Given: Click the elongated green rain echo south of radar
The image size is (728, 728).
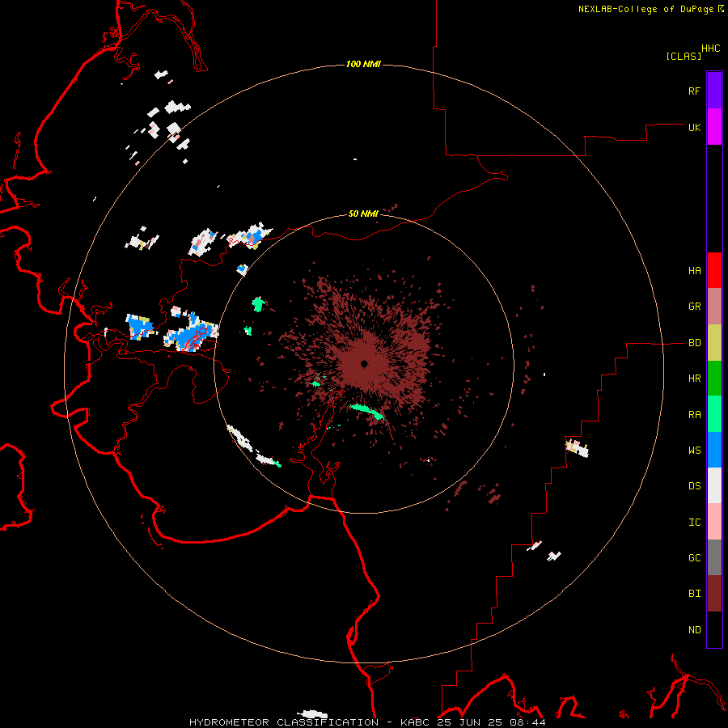Looking at the screenshot, I should point(366,412).
